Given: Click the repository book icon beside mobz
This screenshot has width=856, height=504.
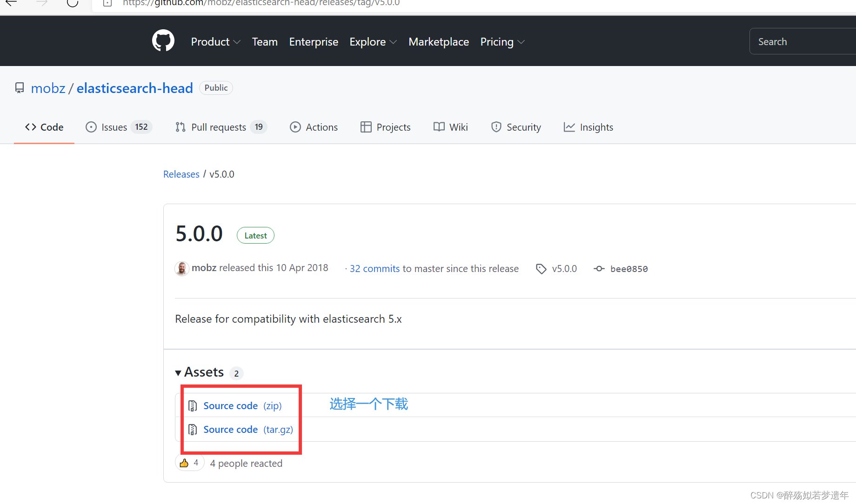Looking at the screenshot, I should click(x=20, y=88).
